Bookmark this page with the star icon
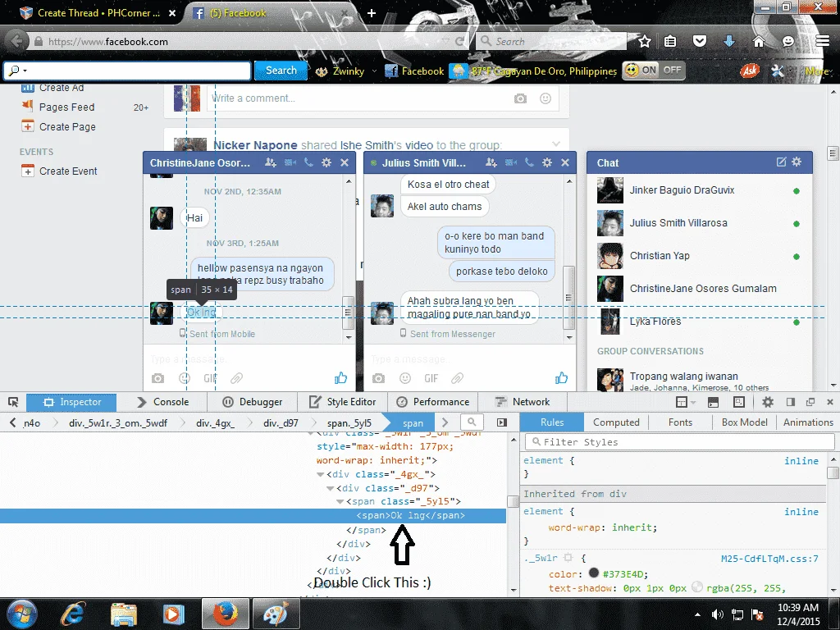Viewport: 840px width, 630px height. coord(645,41)
